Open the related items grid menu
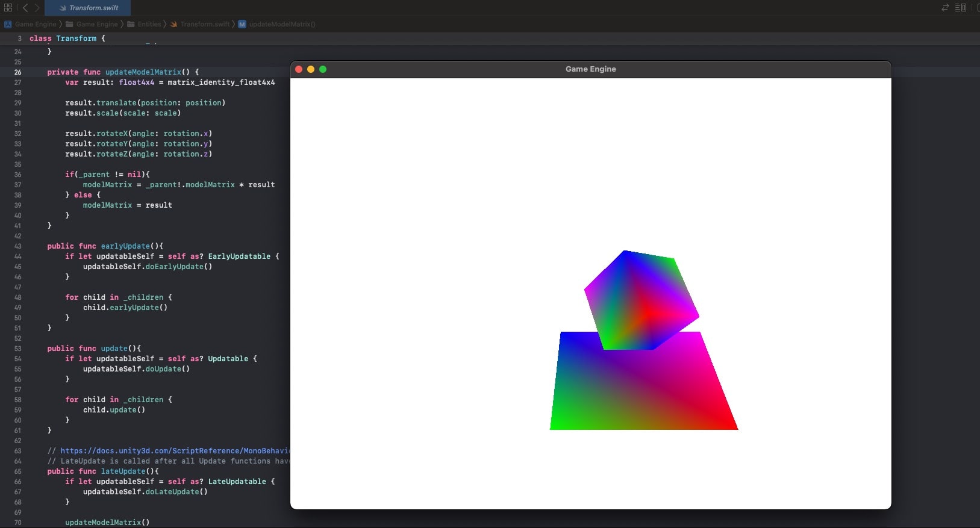Viewport: 980px width, 528px height. [x=8, y=8]
